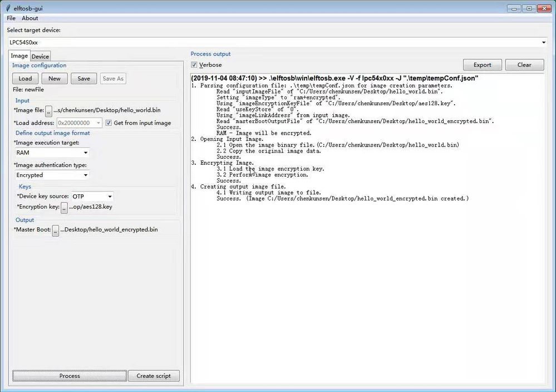The image size is (556, 392).
Task: Close the elftosb-gui window
Action: point(544,8)
